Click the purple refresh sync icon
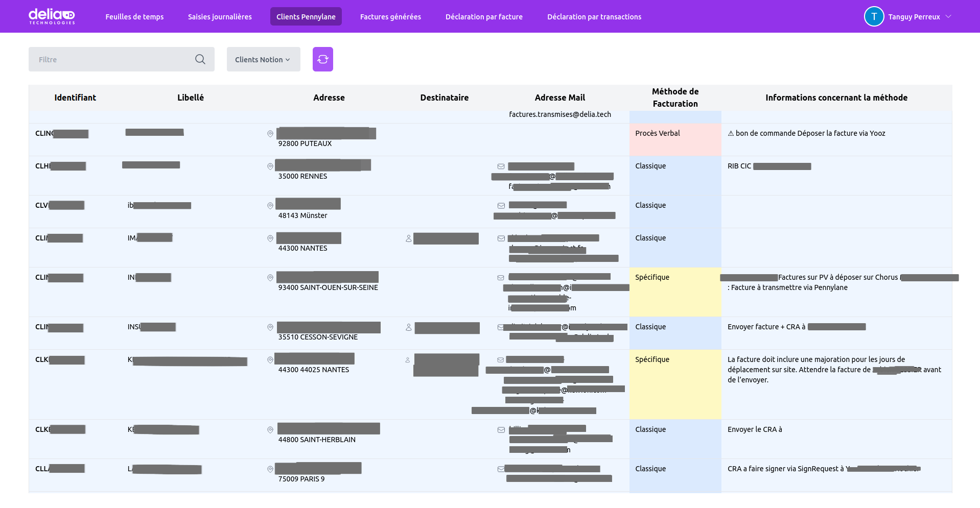980x508 pixels. click(x=322, y=59)
